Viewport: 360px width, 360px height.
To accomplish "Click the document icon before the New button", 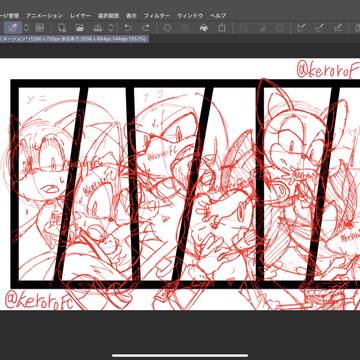I will (40, 28).
